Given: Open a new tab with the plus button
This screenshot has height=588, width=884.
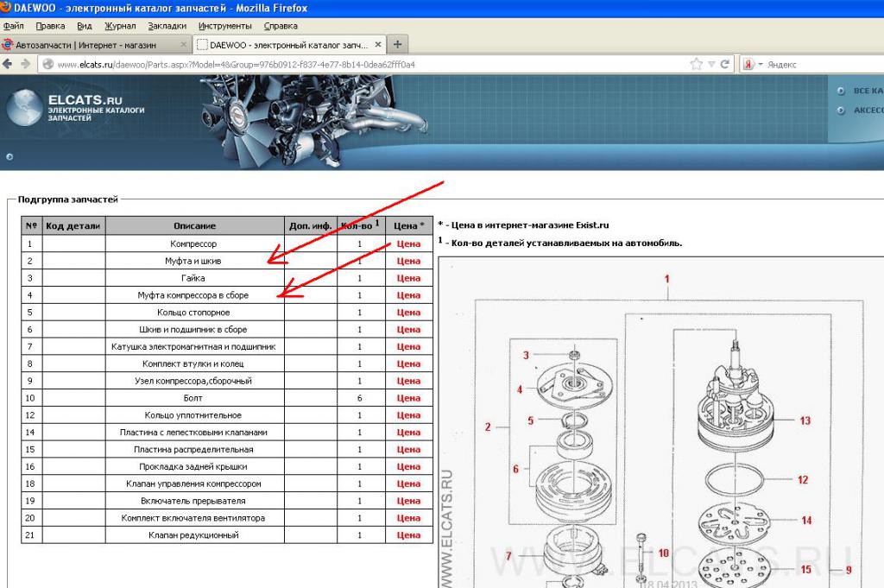Looking at the screenshot, I should [397, 44].
